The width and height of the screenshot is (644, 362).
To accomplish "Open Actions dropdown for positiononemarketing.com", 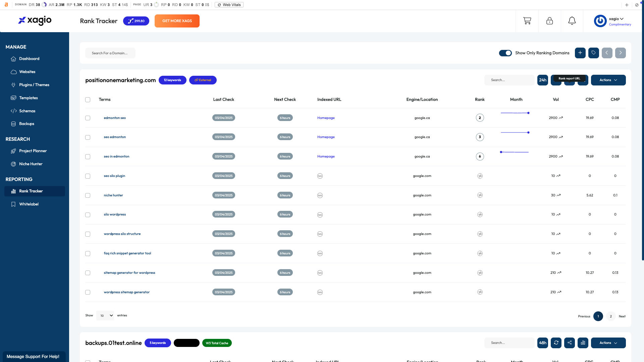I will click(x=608, y=80).
